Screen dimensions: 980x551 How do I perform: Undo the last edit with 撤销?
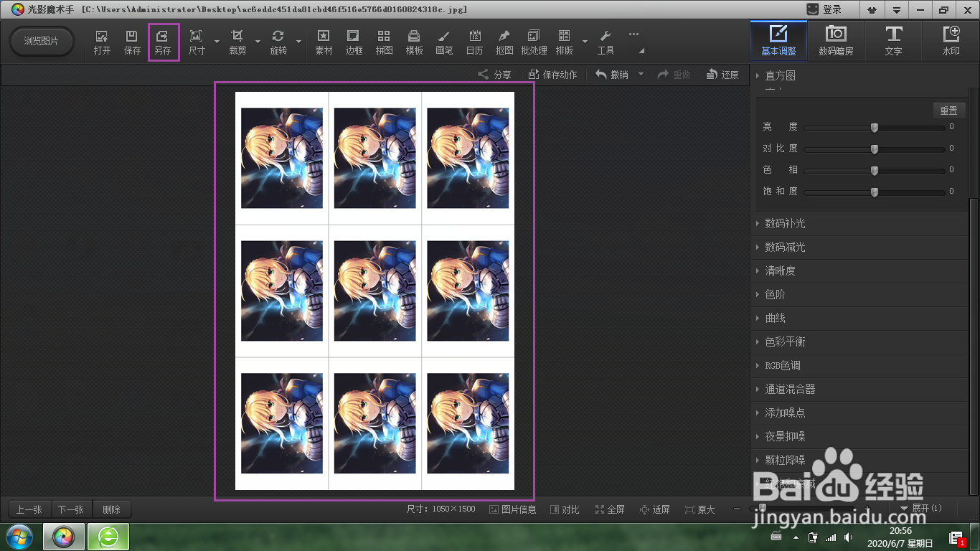point(612,75)
